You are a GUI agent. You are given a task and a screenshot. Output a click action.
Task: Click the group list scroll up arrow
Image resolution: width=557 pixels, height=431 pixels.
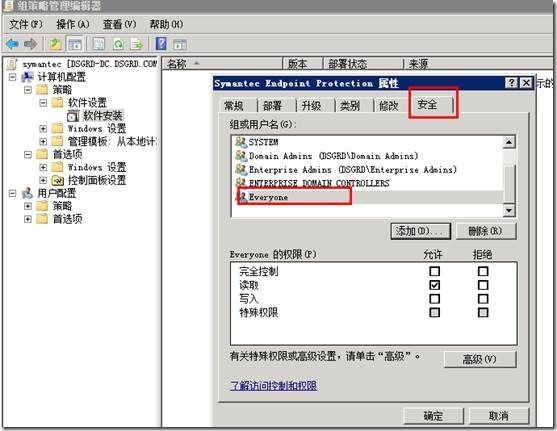pos(509,142)
